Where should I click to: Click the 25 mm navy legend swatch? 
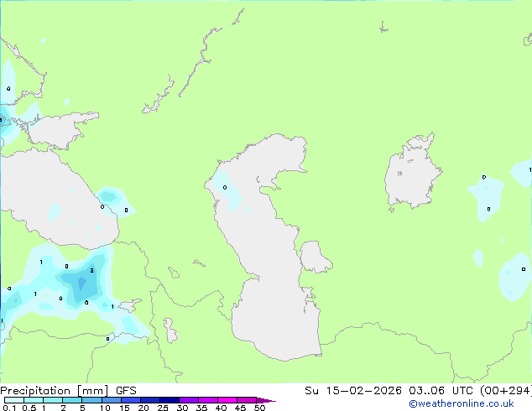pos(169,400)
